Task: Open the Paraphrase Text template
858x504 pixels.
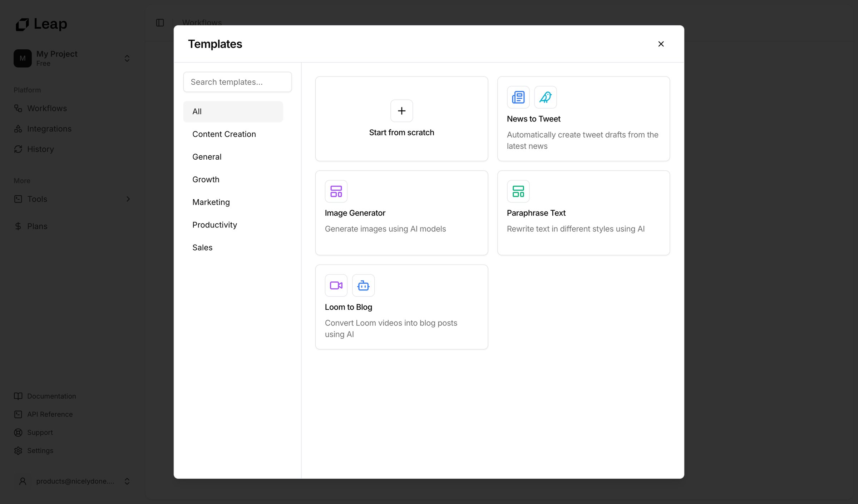Action: click(x=583, y=213)
